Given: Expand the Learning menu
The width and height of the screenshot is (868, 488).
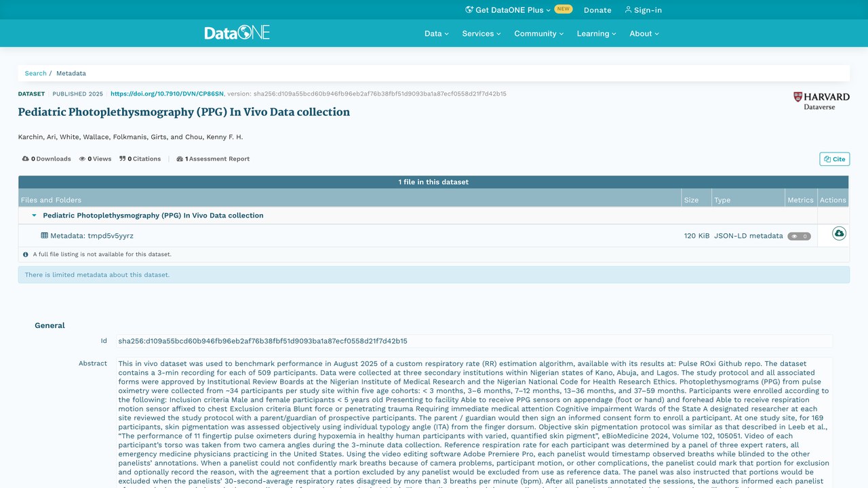Looking at the screenshot, I should click(597, 33).
